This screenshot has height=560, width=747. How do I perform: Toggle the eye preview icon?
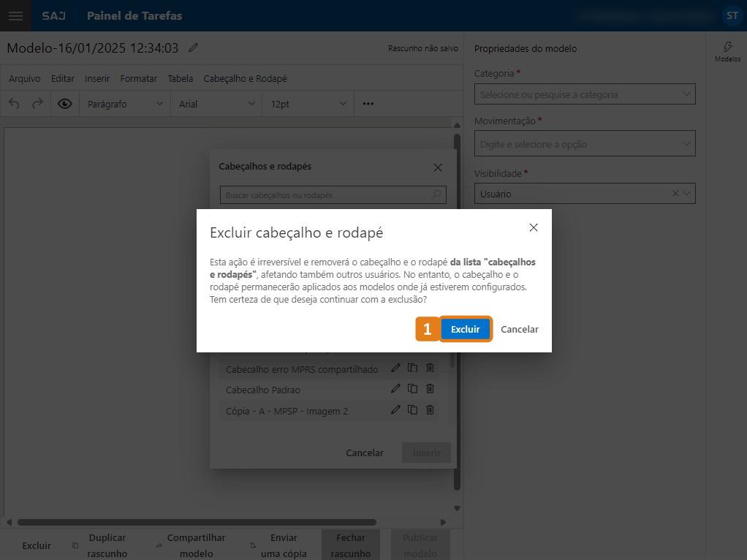65,104
